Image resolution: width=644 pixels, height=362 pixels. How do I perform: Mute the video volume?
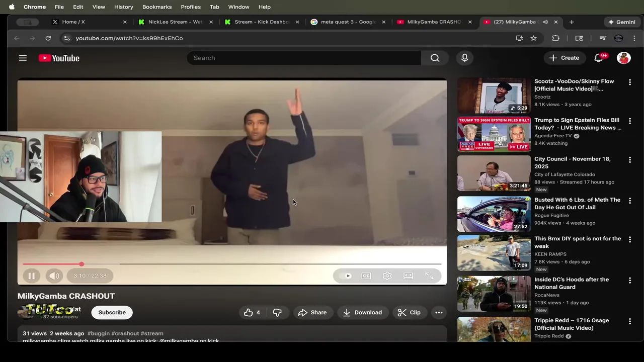tap(54, 276)
